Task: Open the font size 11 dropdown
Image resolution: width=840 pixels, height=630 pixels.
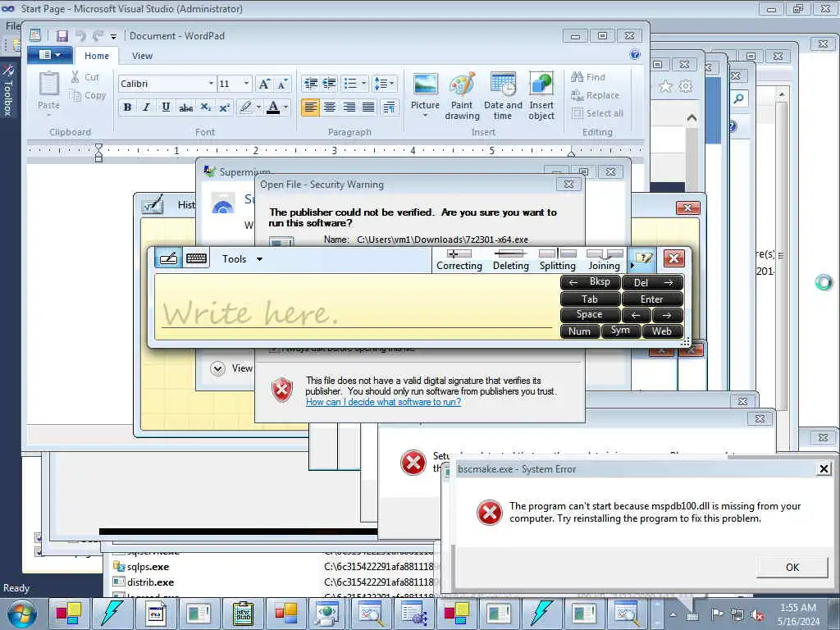Action: coord(246,84)
